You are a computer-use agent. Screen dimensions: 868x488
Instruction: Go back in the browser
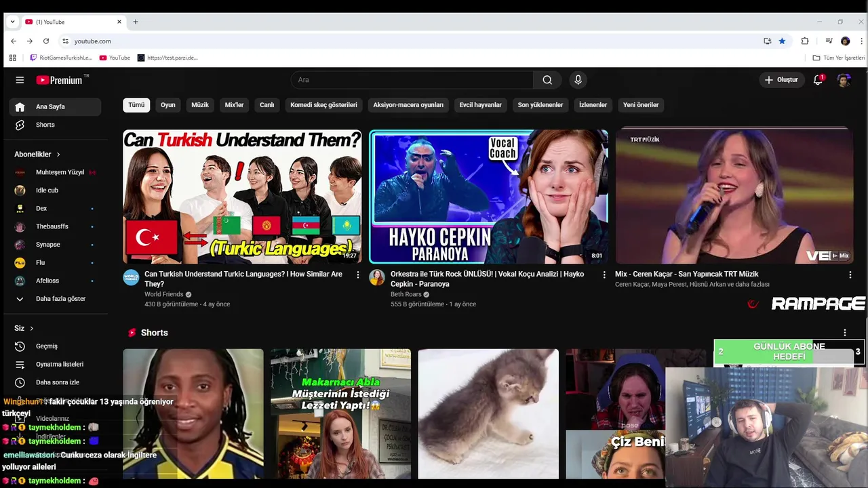[x=14, y=41]
